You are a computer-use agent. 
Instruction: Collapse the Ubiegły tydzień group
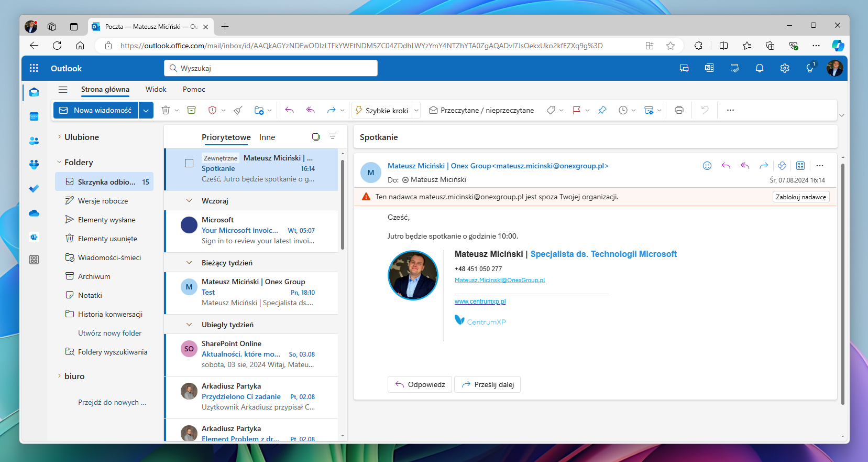(x=189, y=325)
